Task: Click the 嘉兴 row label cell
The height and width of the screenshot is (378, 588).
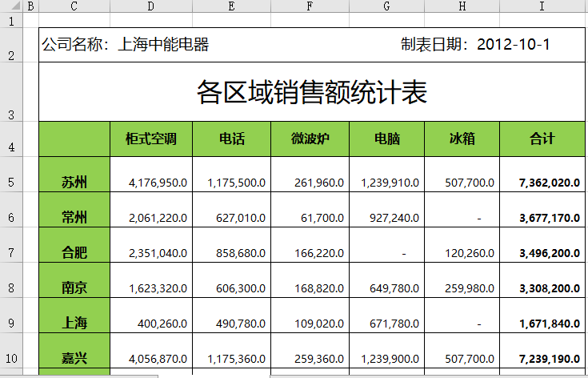Action: point(74,359)
